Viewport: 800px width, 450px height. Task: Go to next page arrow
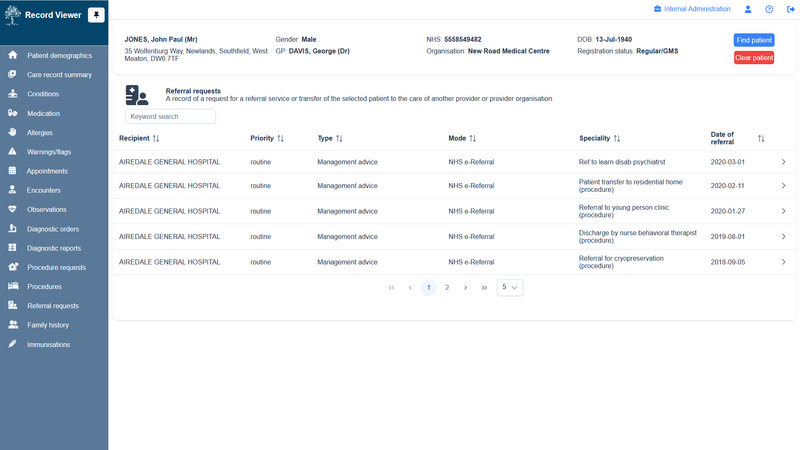[465, 287]
